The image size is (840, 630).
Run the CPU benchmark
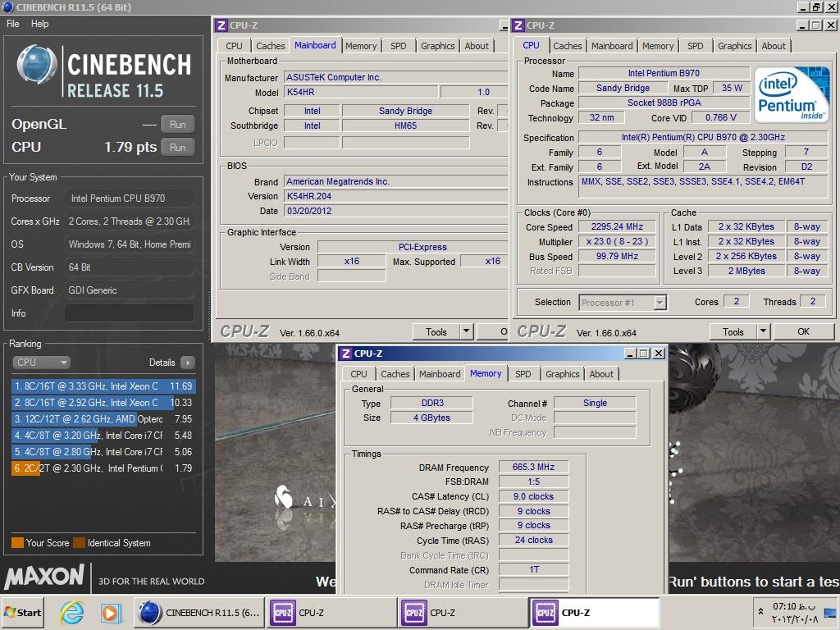pyautogui.click(x=178, y=148)
